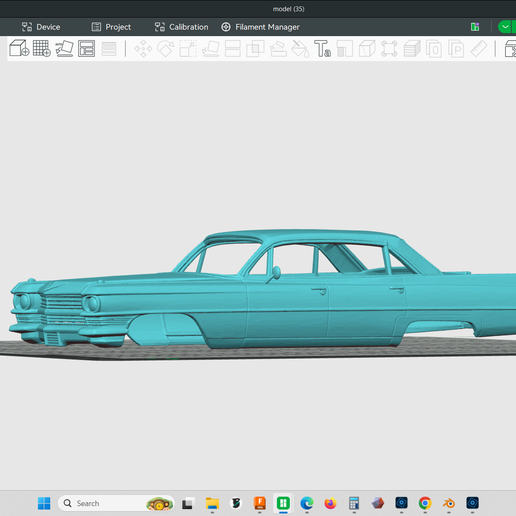This screenshot has height=516, width=516.
Task: Click the variable layer height stacked-lines icon
Action: pos(109,49)
